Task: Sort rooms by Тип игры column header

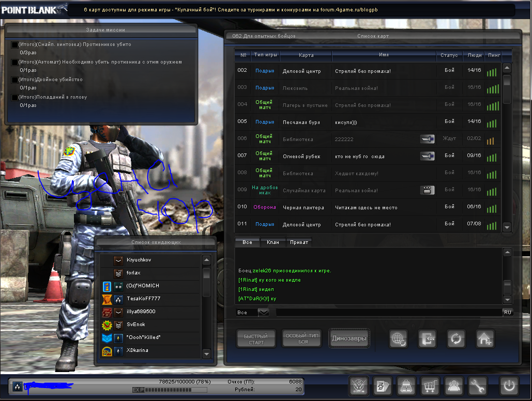Action: pyautogui.click(x=265, y=55)
